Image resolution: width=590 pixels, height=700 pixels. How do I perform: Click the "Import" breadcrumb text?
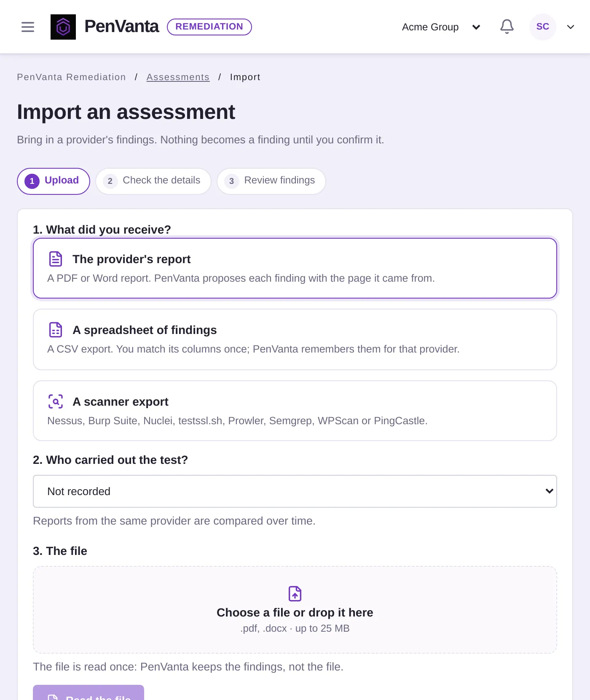click(245, 77)
